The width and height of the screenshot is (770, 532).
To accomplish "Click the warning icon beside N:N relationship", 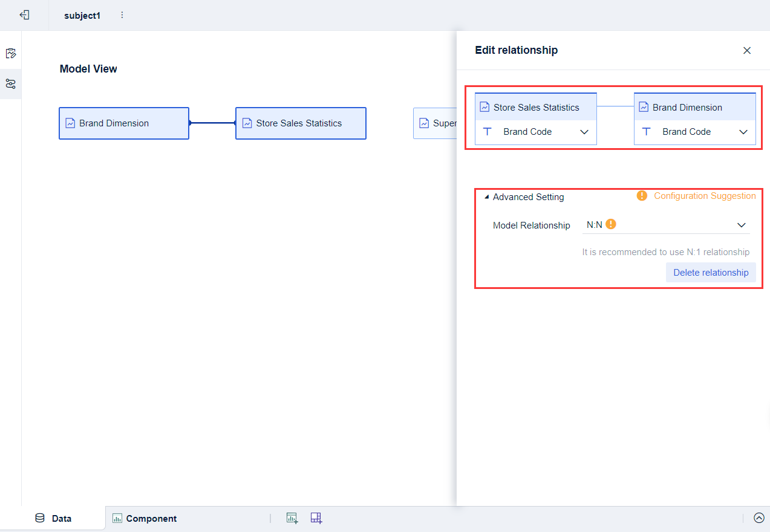I will click(611, 224).
